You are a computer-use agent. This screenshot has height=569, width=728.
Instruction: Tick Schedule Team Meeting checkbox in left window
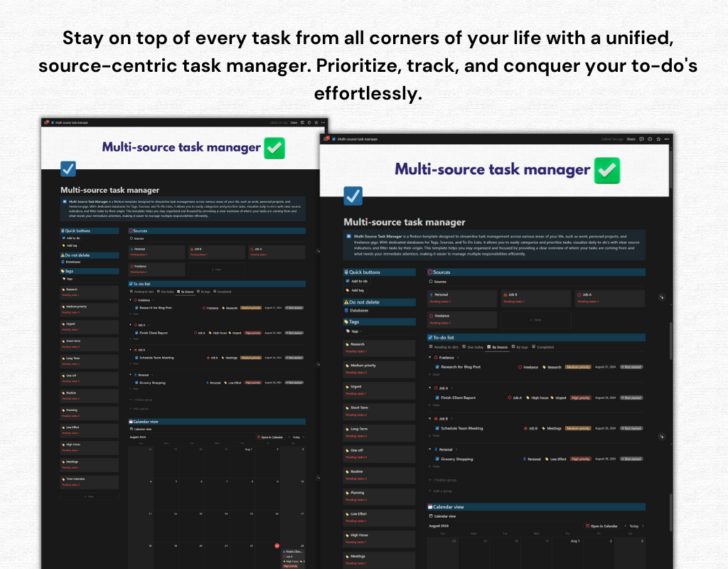click(x=136, y=358)
